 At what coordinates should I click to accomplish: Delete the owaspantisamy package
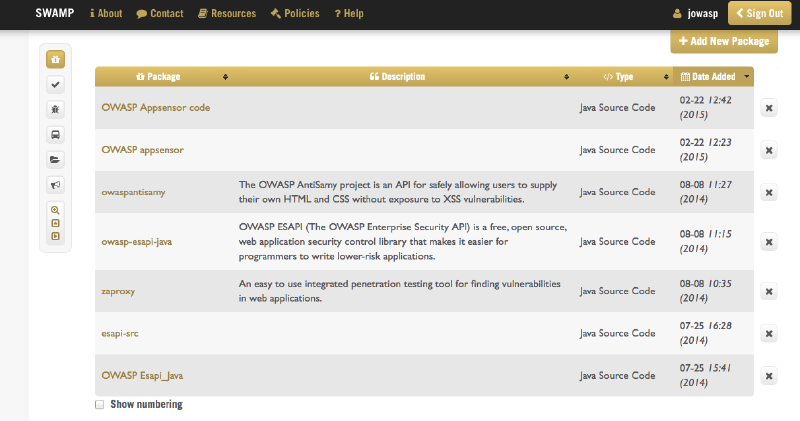tap(769, 192)
